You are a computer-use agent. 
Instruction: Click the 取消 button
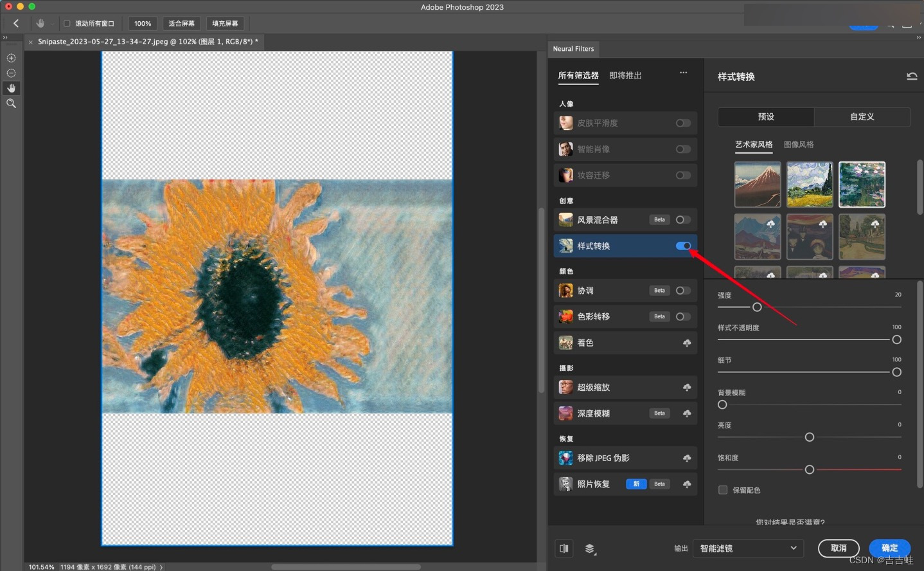tap(839, 548)
